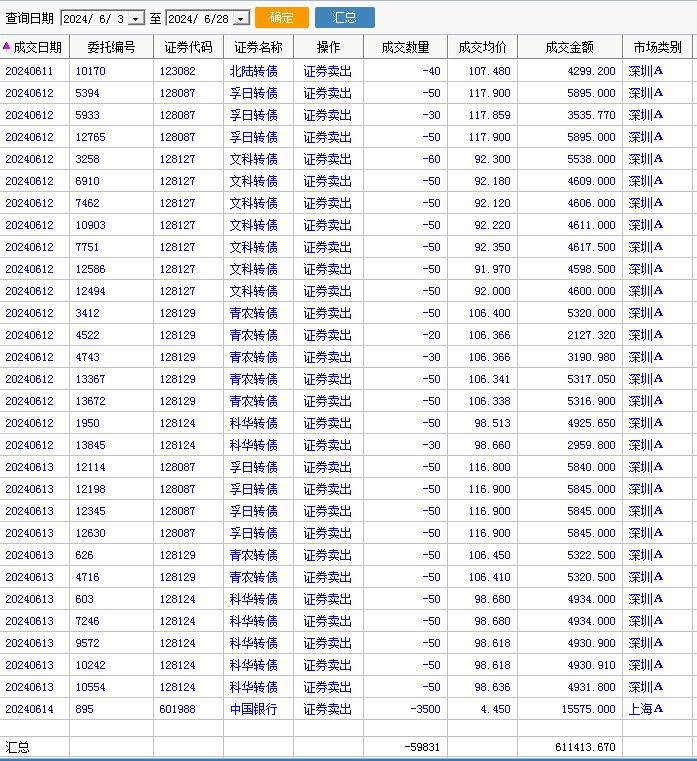Sort by the 证券代码 column header
Viewport: 697px width, 761px height.
tap(188, 47)
